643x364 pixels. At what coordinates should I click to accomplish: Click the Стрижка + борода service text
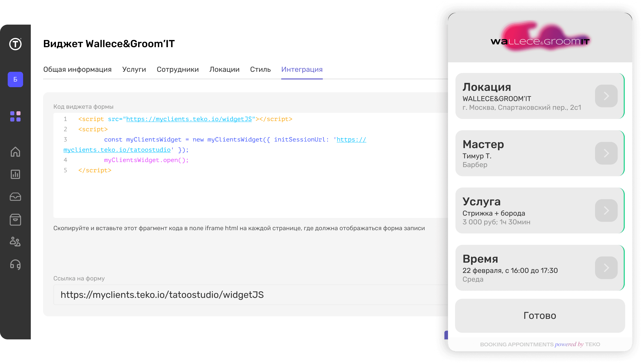[x=494, y=213]
